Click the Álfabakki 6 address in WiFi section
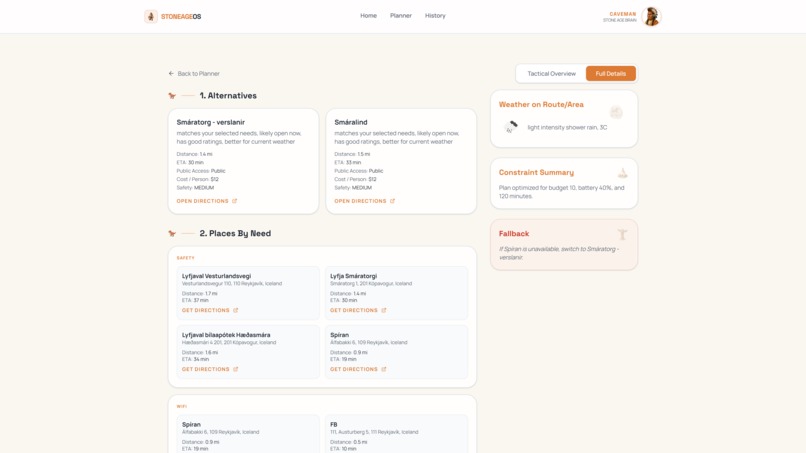Image resolution: width=806 pixels, height=453 pixels. (220, 432)
